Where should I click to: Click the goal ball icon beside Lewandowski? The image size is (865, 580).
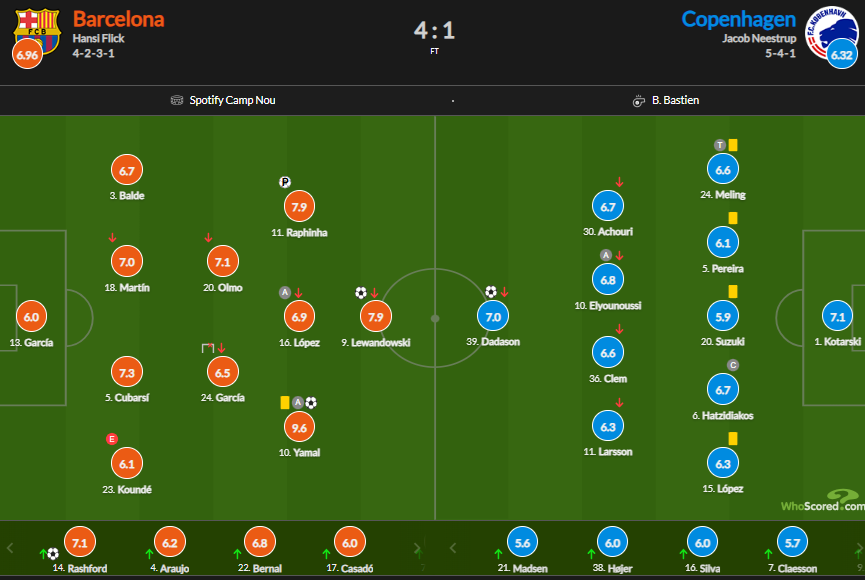pyautogui.click(x=361, y=293)
